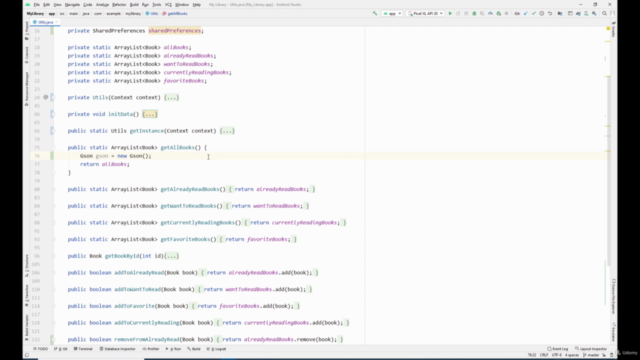The width and height of the screenshot is (640, 360).
Task: Open the Refactor menu
Action: (119, 4)
